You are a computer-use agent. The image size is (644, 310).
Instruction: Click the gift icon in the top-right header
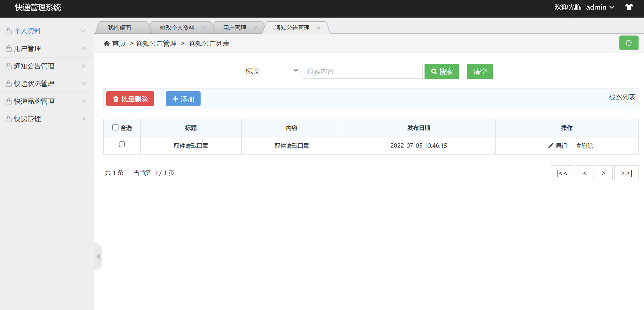[629, 7]
